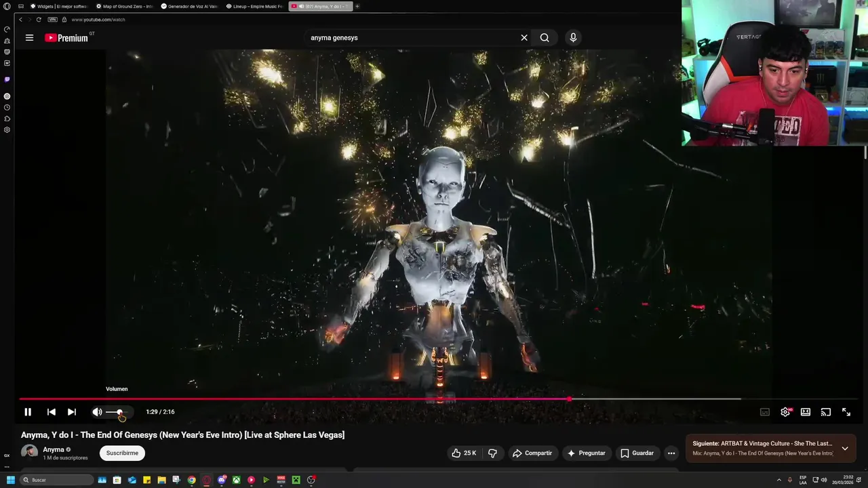Open Xbox app from taskbar
The image size is (868, 488).
point(237,480)
